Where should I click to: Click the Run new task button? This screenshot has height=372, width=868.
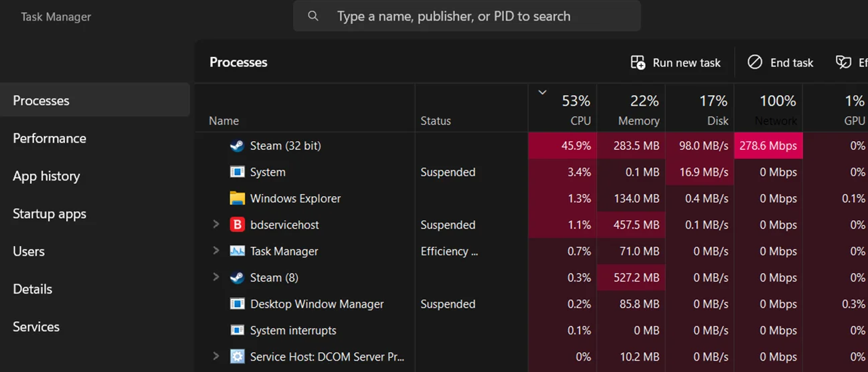pyautogui.click(x=676, y=62)
